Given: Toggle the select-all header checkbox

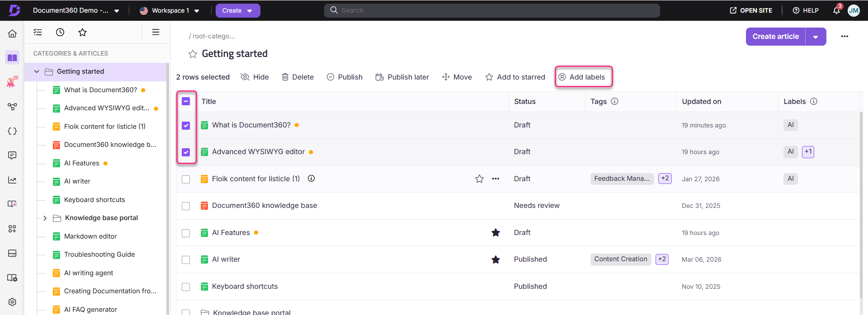Looking at the screenshot, I should 186,101.
